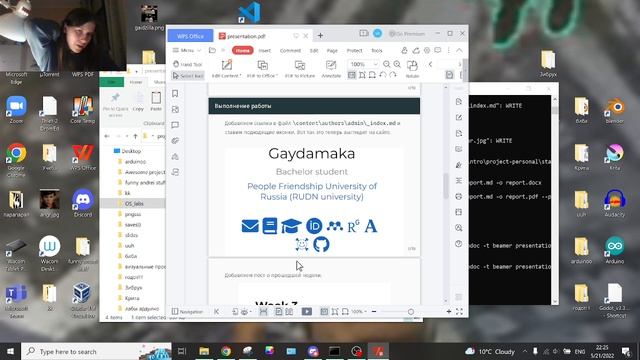Enter full screen mode from status bar
The height and width of the screenshot is (360, 640).
point(459,311)
